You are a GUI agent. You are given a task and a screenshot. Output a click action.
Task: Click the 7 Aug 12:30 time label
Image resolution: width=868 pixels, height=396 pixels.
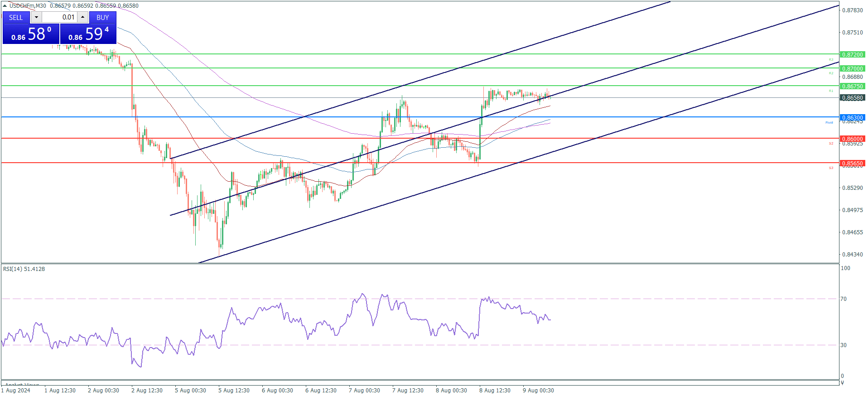[x=408, y=391]
